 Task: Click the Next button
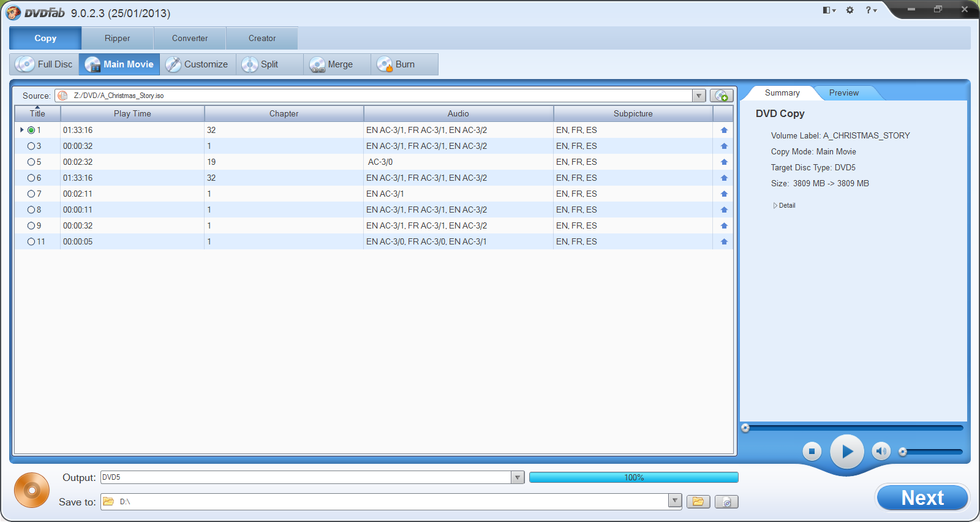[922, 497]
